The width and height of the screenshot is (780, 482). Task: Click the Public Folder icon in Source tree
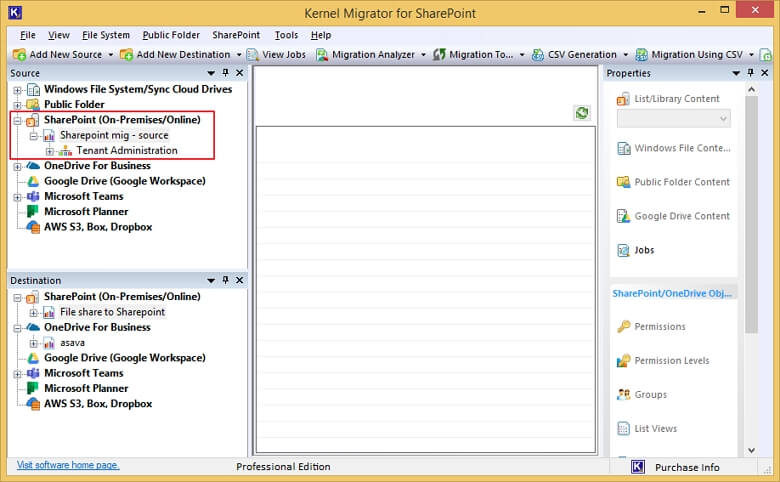[33, 104]
